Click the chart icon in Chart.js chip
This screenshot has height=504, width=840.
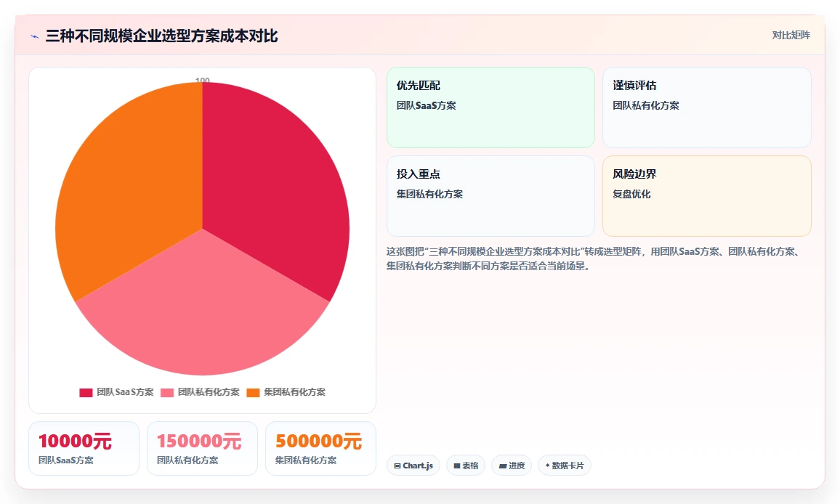(397, 466)
